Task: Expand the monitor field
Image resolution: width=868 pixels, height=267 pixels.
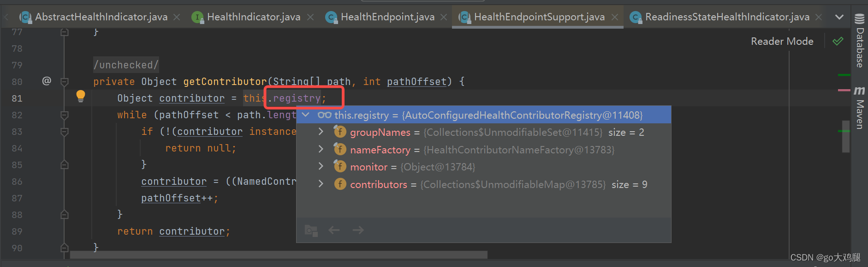Action: pos(321,167)
